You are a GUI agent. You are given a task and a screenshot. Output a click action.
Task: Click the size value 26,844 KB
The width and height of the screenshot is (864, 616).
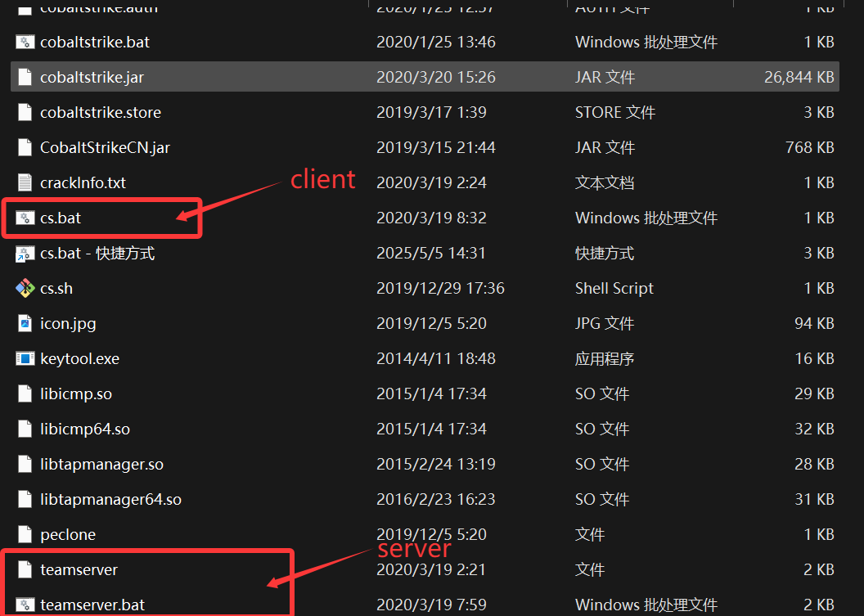tap(799, 78)
